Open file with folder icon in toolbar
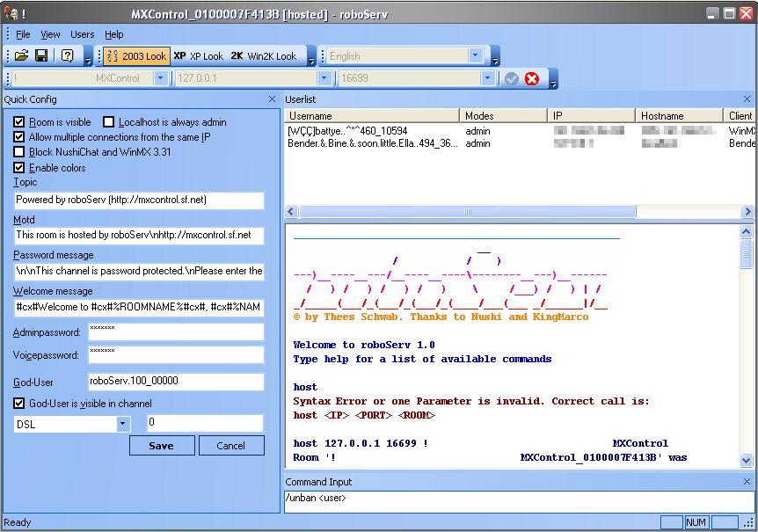 click(x=21, y=55)
